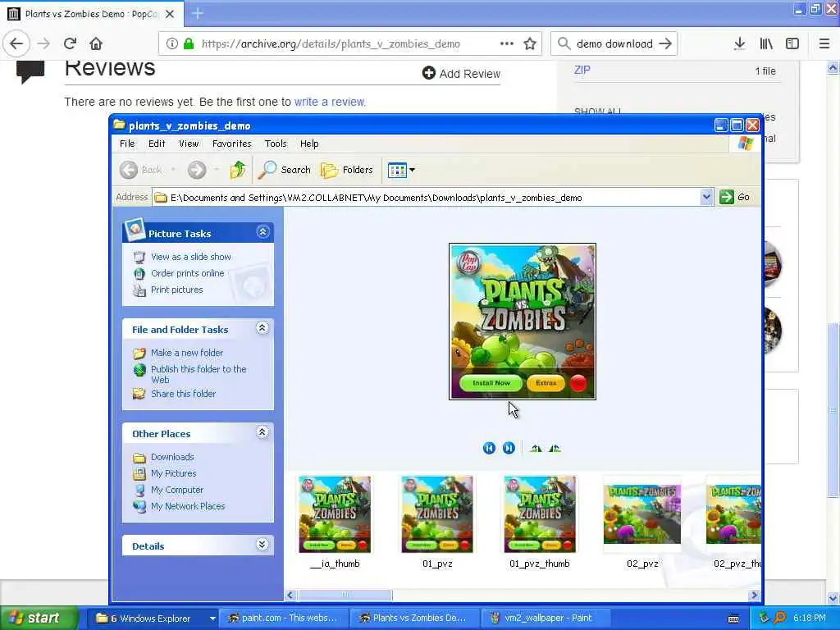Open Downloads in Other Places
The width and height of the screenshot is (840, 630).
coord(172,457)
